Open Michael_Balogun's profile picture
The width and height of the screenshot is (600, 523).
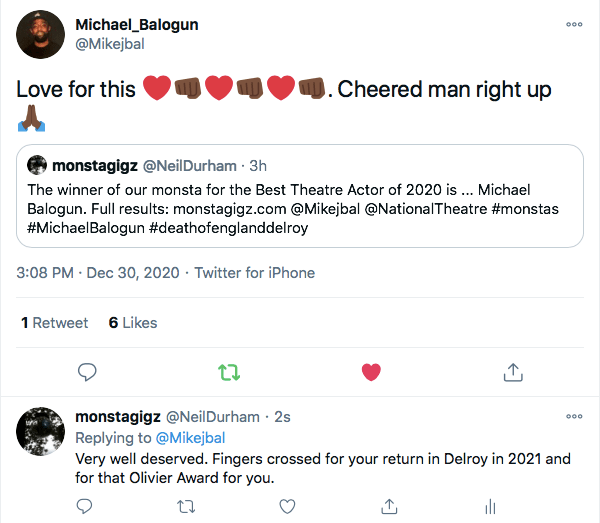[x=40, y=35]
